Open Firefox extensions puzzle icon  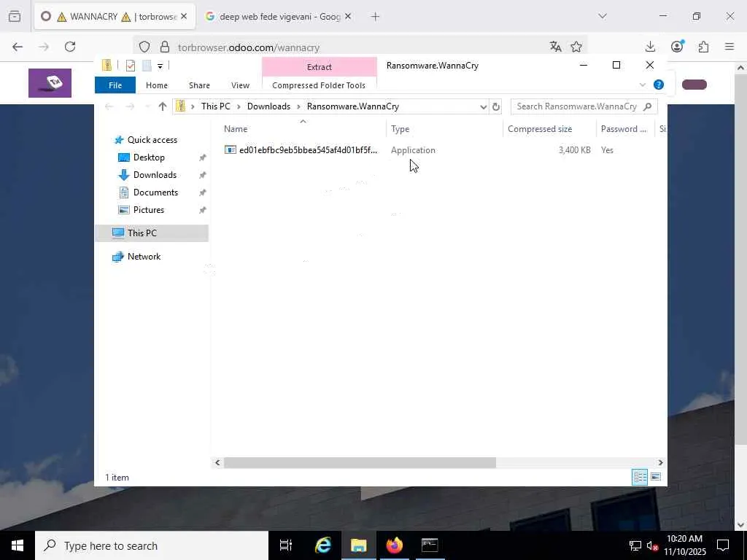(x=703, y=47)
